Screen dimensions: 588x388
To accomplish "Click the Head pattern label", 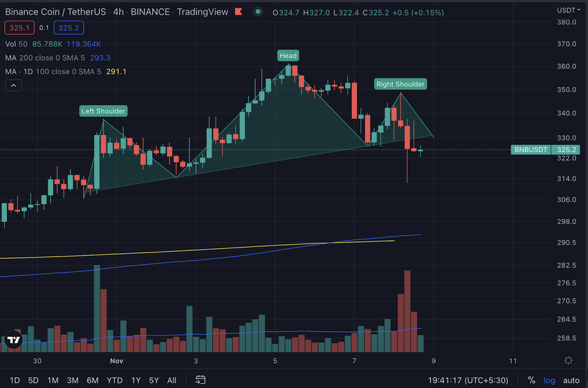I will tap(288, 55).
